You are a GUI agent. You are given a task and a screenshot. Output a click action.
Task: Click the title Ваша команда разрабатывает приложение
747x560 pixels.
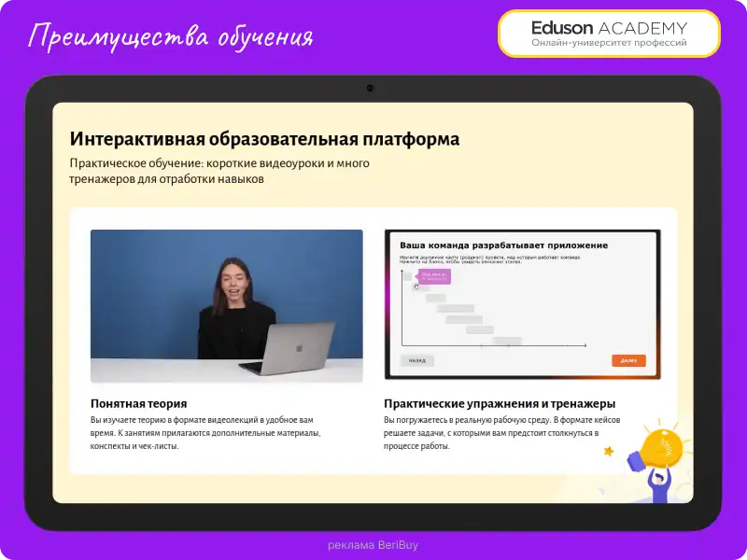(503, 245)
